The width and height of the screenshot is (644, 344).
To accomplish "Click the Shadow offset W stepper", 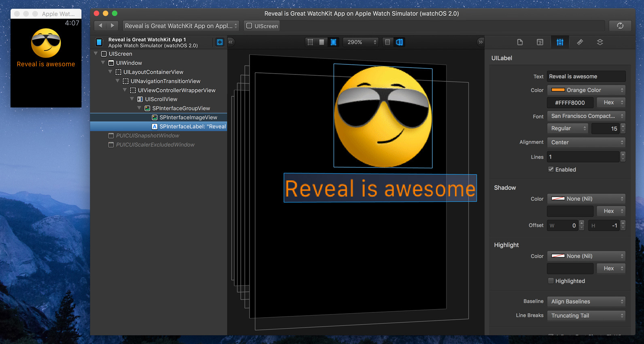I will pos(582,225).
